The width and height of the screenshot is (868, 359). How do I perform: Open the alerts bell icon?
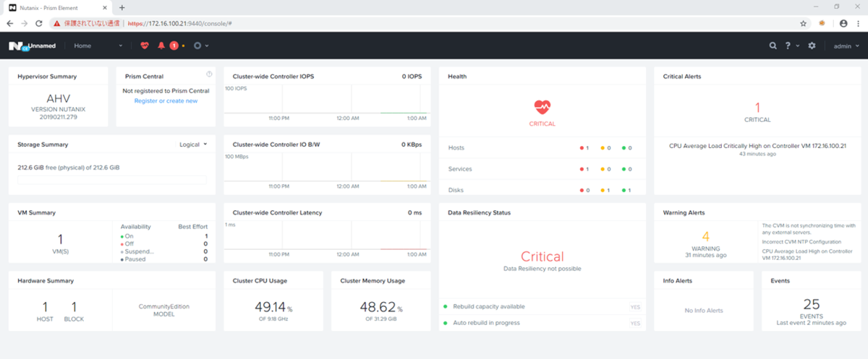pos(161,46)
